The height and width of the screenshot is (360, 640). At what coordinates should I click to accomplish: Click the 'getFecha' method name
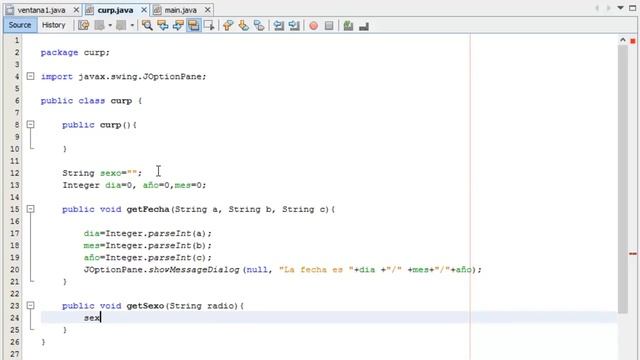click(x=148, y=209)
